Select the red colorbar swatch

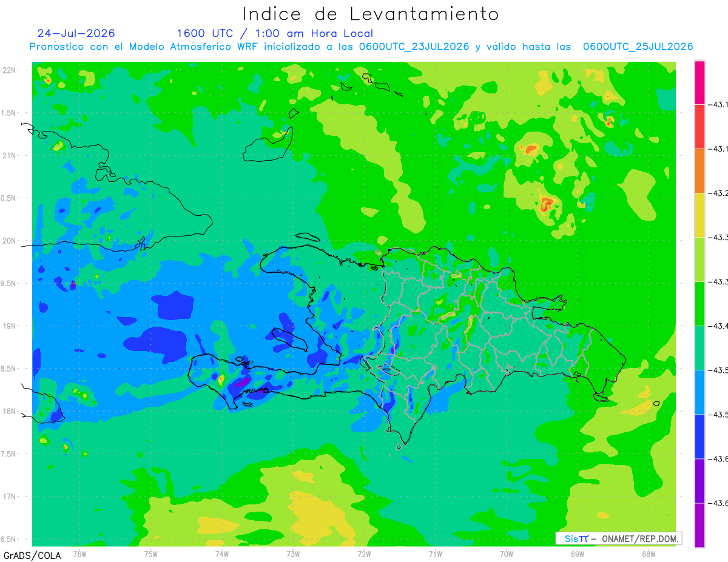pos(699,127)
